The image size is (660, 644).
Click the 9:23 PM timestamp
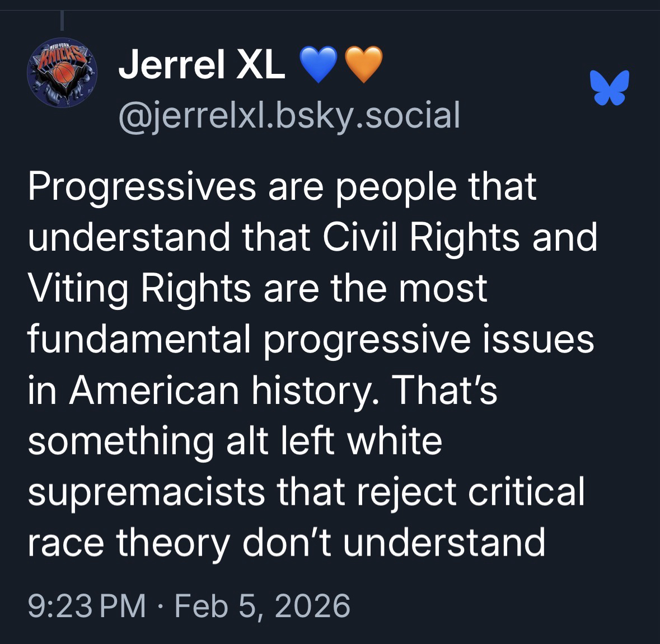point(87,605)
